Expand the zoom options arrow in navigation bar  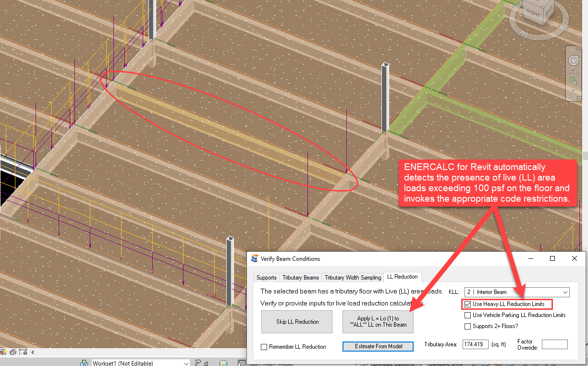574,90
